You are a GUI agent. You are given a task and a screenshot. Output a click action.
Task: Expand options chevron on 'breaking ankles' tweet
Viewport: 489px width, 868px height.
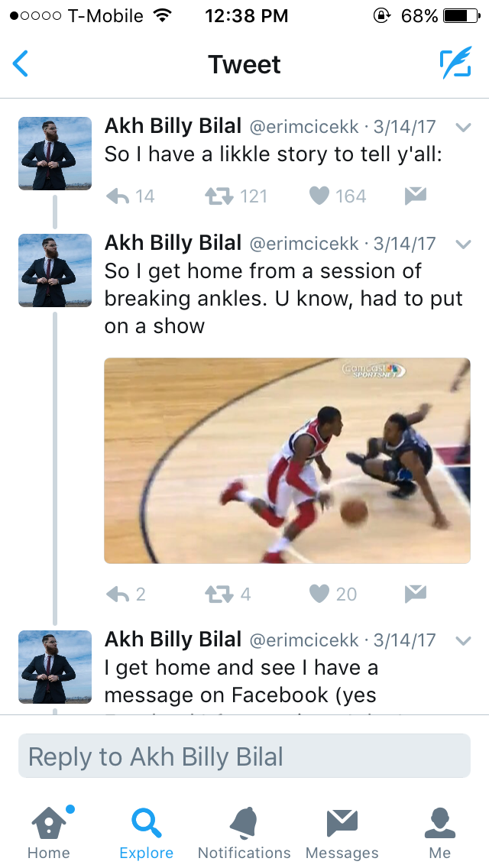(x=463, y=245)
